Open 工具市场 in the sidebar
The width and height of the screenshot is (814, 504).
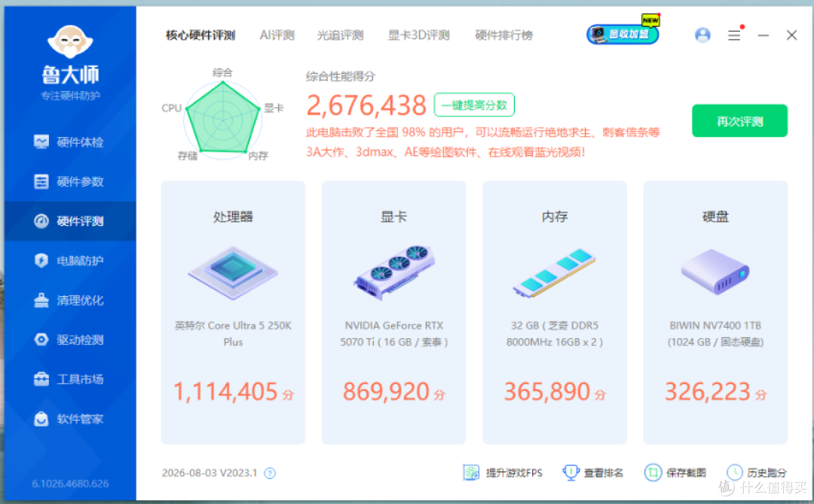click(70, 380)
